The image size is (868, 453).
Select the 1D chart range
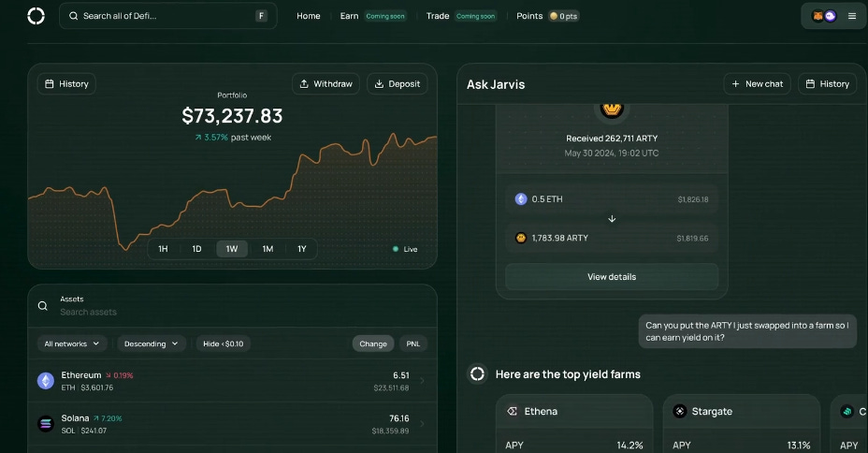pos(196,249)
